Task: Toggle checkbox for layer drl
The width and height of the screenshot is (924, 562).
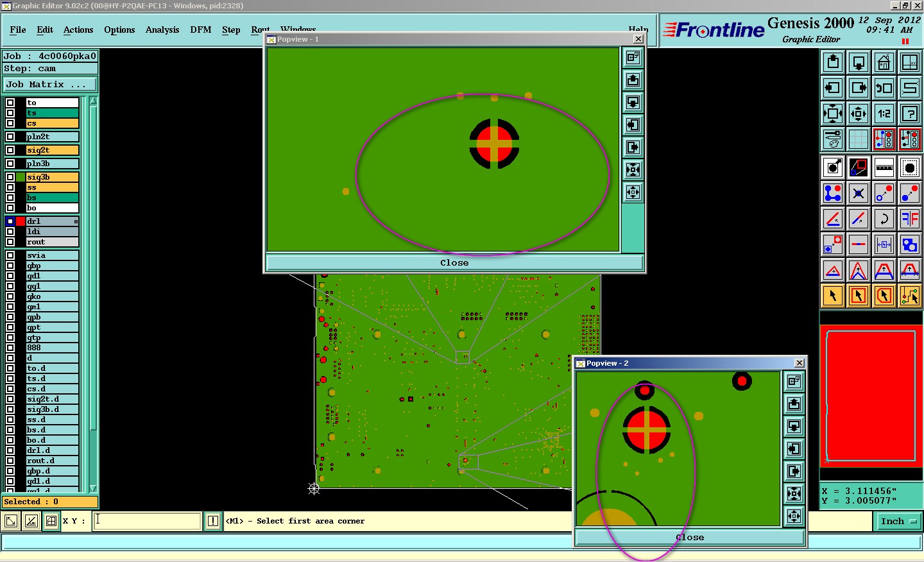Action: tap(10, 221)
